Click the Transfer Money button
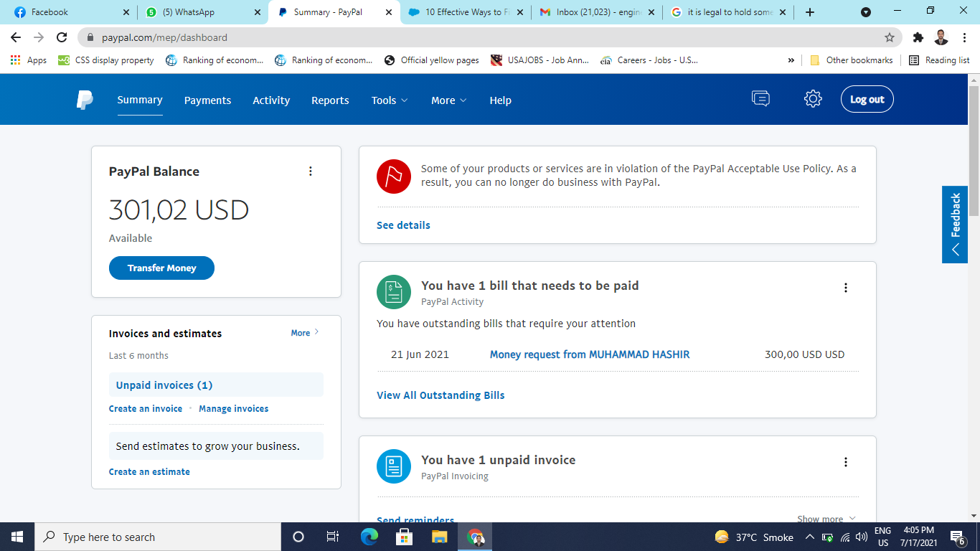This screenshot has height=551, width=980. click(161, 268)
